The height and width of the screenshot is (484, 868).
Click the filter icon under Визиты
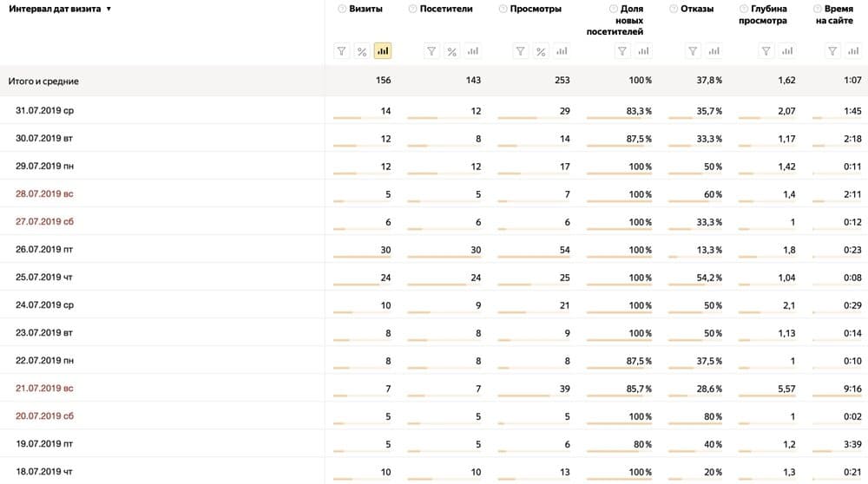click(x=341, y=51)
